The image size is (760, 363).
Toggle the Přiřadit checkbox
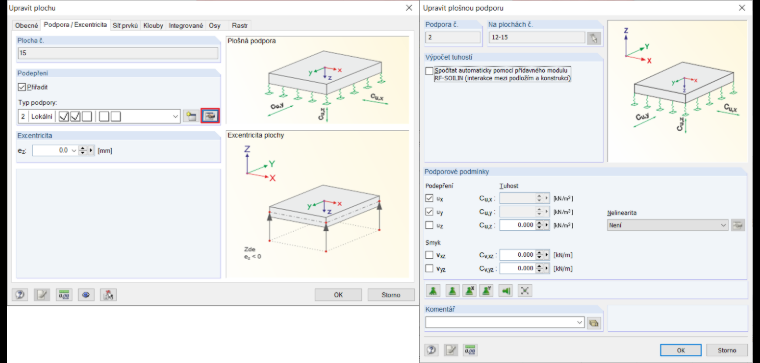(x=21, y=87)
